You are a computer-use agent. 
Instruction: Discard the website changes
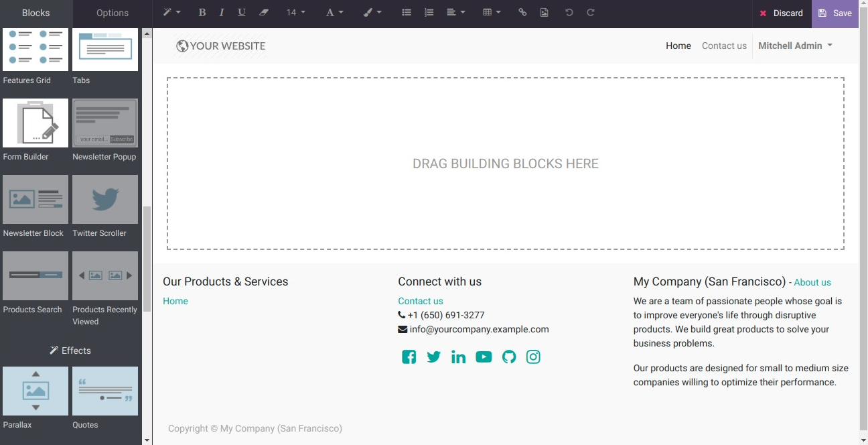(781, 13)
